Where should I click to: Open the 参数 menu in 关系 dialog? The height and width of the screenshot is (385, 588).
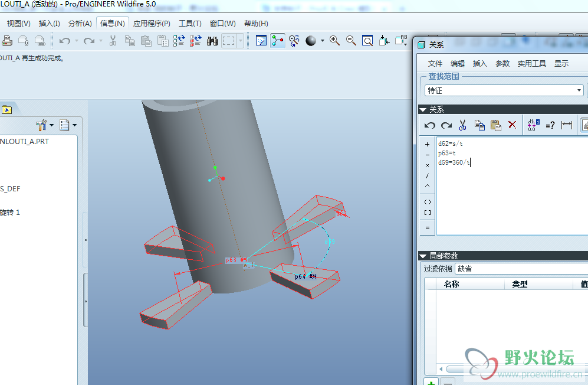[x=502, y=64]
